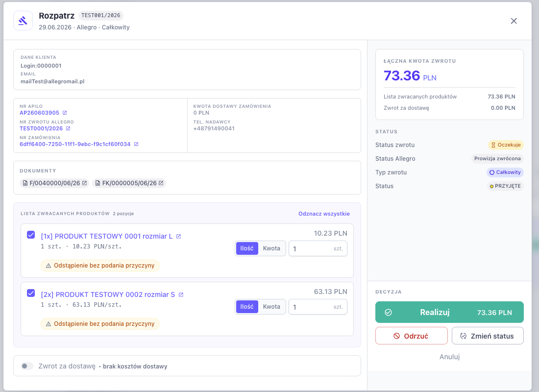Screen dimensions: 539x392
Task: Reject the return with Odrzuć
Action: click(412, 336)
